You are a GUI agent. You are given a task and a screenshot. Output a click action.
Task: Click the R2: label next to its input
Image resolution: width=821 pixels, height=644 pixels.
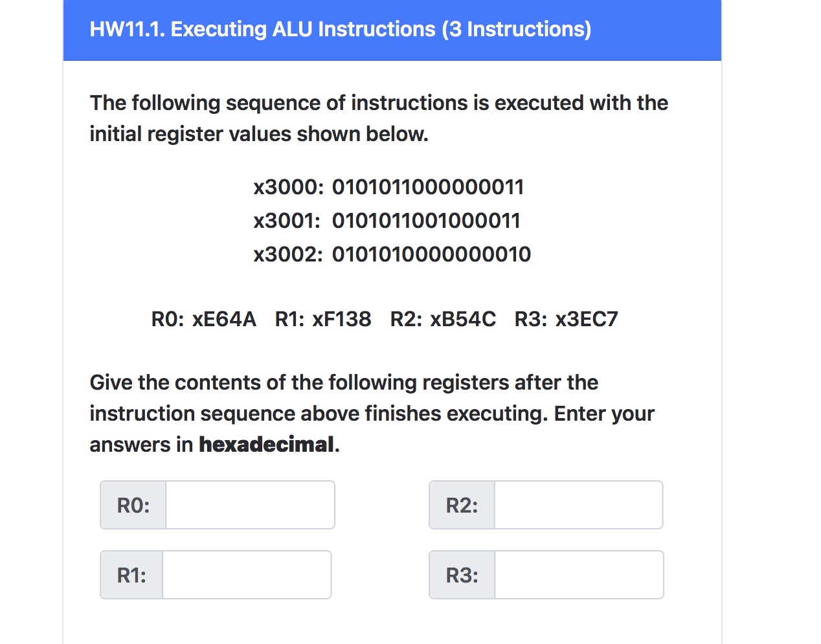point(461,505)
